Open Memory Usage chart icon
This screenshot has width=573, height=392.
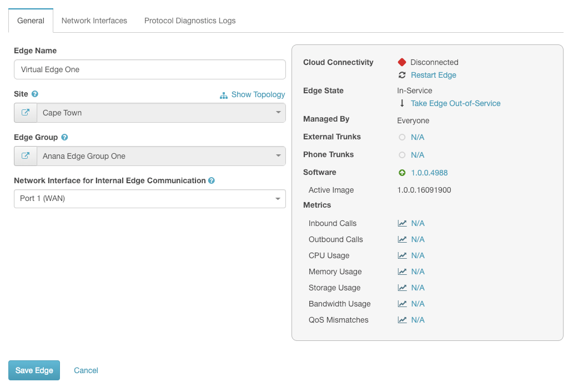[402, 272]
